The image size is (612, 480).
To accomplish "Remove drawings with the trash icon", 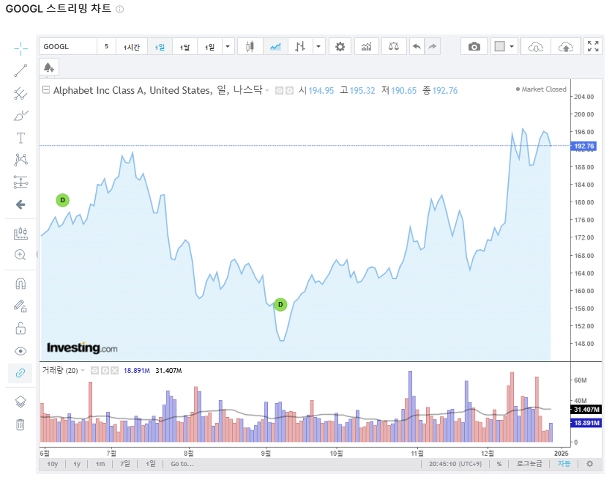I will tap(21, 424).
